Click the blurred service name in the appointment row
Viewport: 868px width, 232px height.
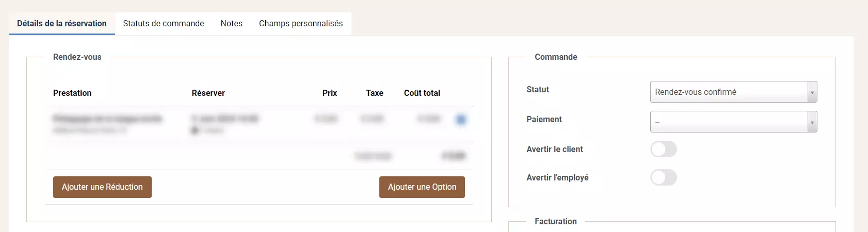tap(107, 119)
